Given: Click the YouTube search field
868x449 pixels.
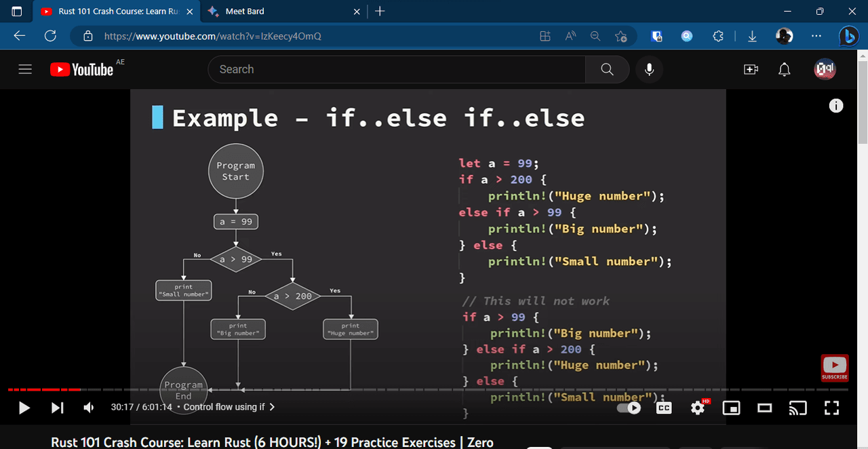Looking at the screenshot, I should pos(397,69).
